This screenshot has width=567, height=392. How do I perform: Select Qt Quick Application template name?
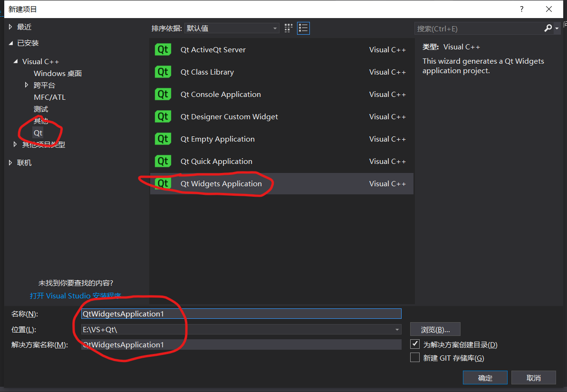tap(216, 161)
